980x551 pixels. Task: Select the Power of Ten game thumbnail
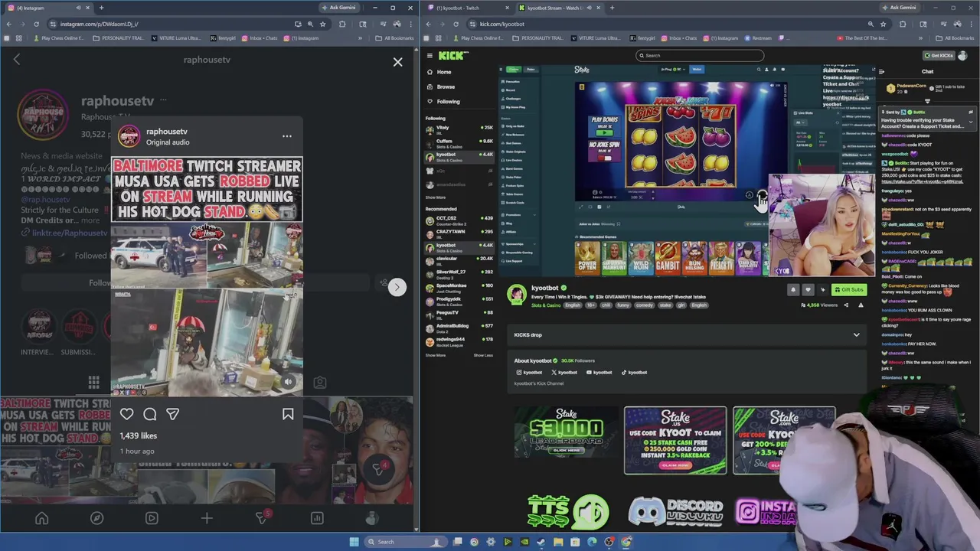pos(587,259)
